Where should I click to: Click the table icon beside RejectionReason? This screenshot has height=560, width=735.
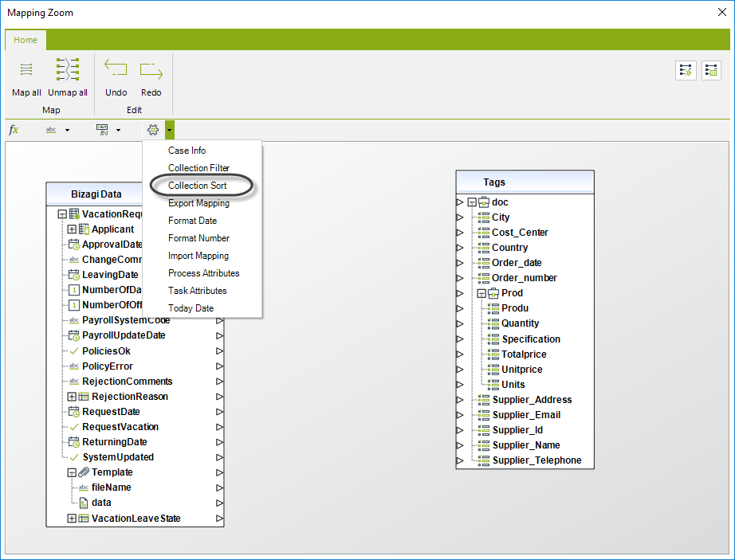pyautogui.click(x=84, y=397)
